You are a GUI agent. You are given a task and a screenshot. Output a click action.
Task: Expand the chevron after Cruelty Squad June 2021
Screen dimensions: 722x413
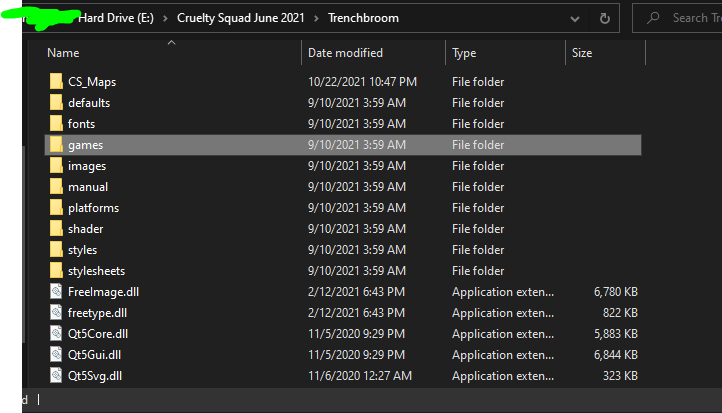tap(317, 18)
